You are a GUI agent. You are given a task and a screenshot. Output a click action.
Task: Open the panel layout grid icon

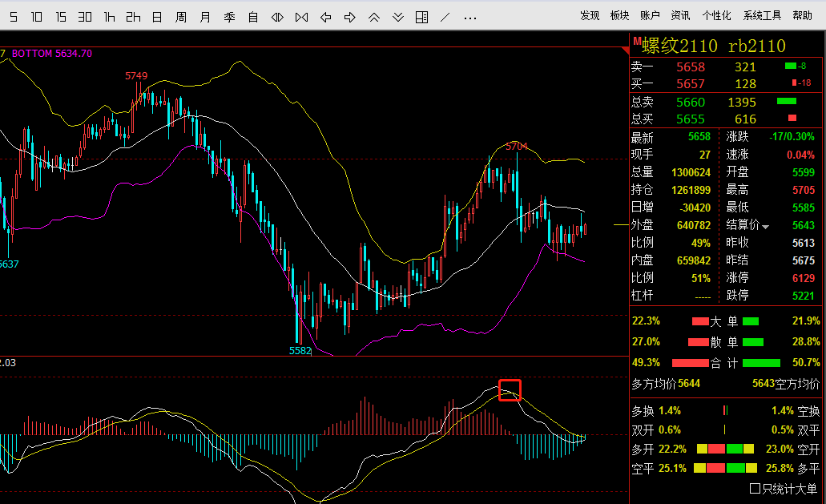tap(421, 18)
